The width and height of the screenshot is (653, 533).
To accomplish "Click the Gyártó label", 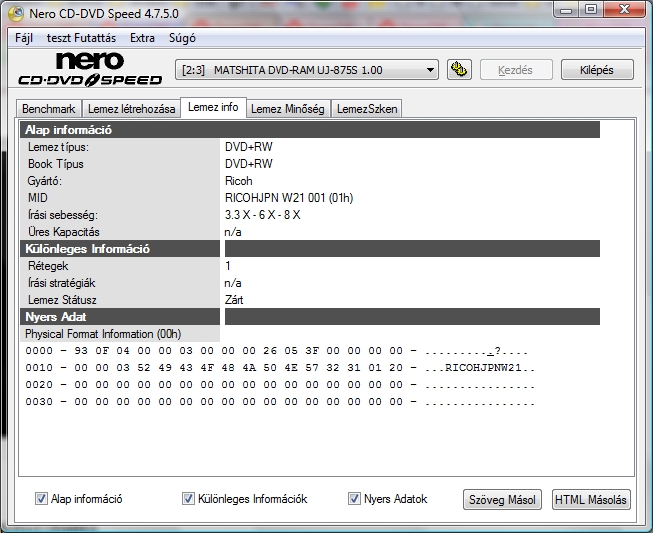I will tap(45, 181).
